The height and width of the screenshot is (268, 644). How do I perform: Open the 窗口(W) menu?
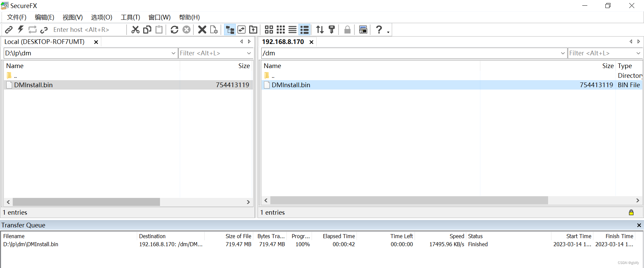(159, 17)
